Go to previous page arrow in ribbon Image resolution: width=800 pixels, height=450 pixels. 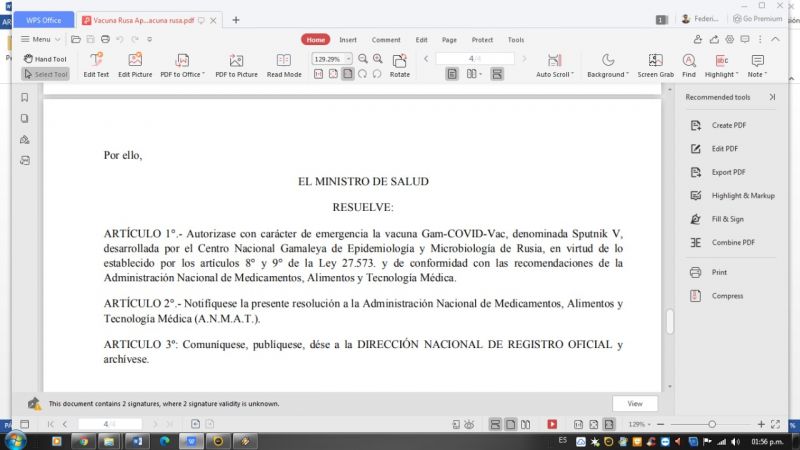(x=426, y=59)
